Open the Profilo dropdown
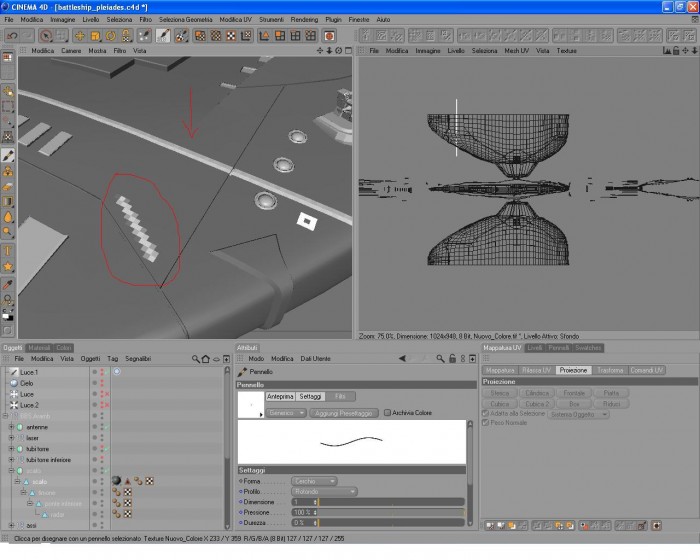The image size is (700, 560). (324, 492)
